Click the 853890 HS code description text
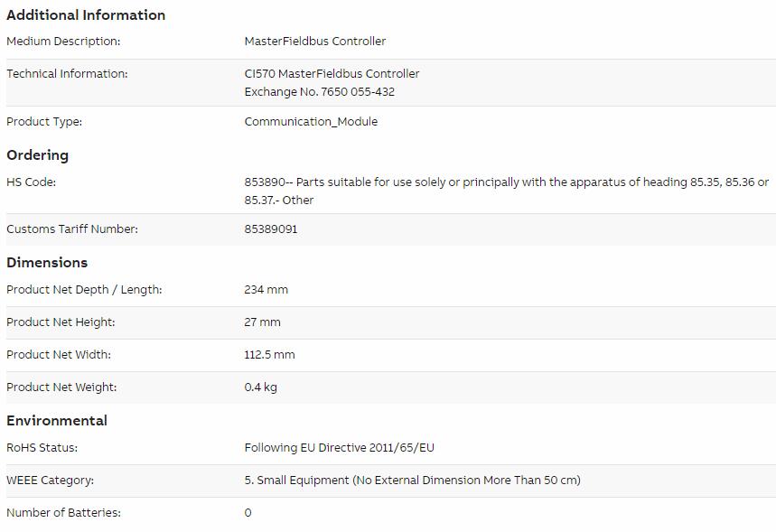The width and height of the screenshot is (776, 532). click(x=506, y=191)
